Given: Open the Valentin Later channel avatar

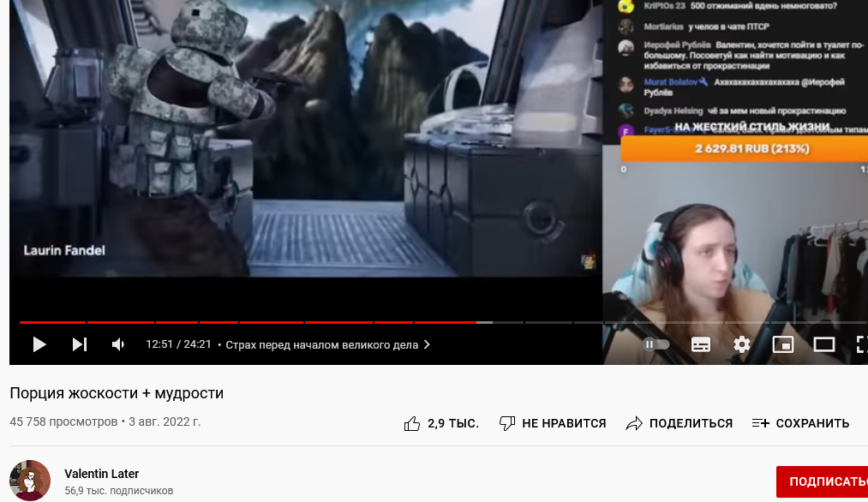Looking at the screenshot, I should tap(30, 481).
